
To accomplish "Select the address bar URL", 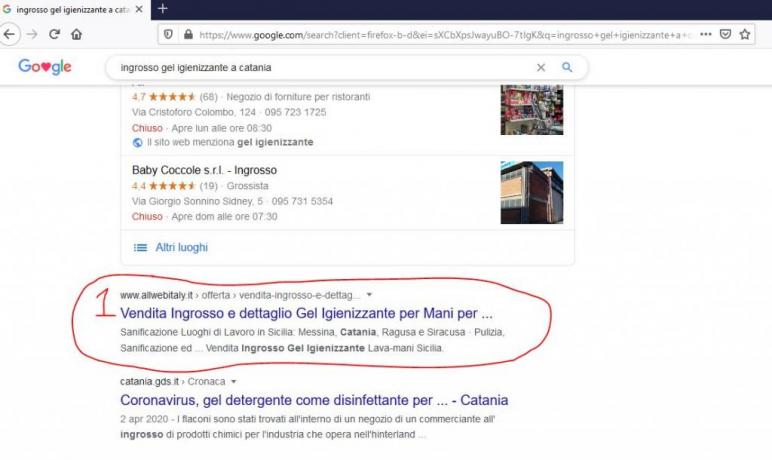I will click(x=446, y=35).
